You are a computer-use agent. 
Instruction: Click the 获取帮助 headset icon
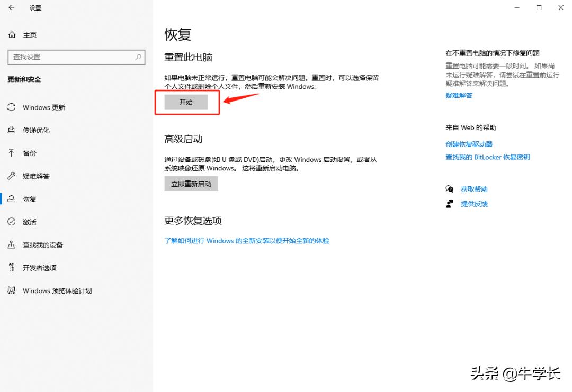click(449, 189)
